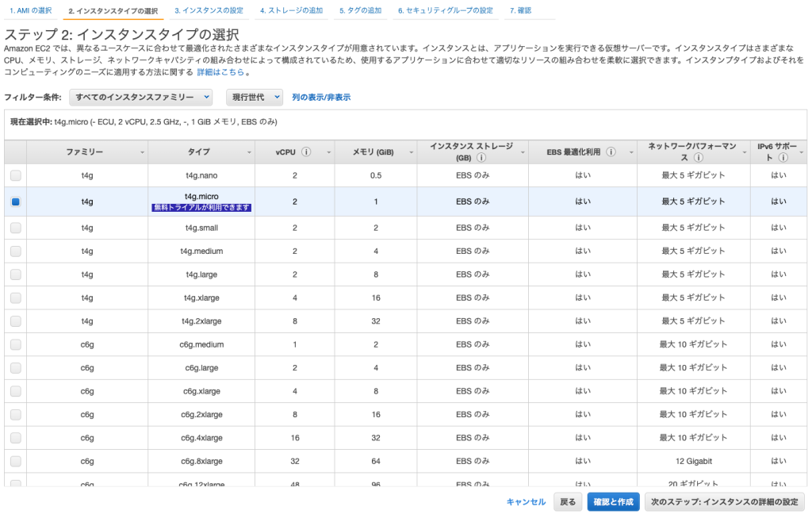The image size is (812, 522).
Task: Jump to 6. セキュリティグループの設定
Action: pos(446,10)
